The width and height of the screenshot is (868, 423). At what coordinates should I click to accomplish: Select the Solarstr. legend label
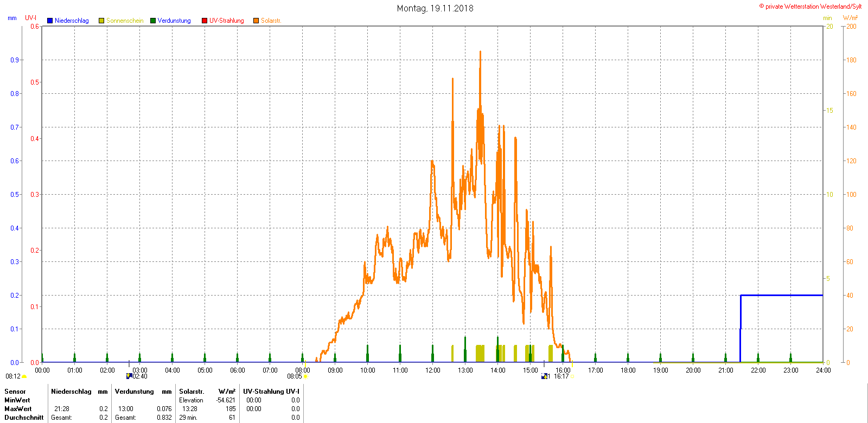[271, 21]
